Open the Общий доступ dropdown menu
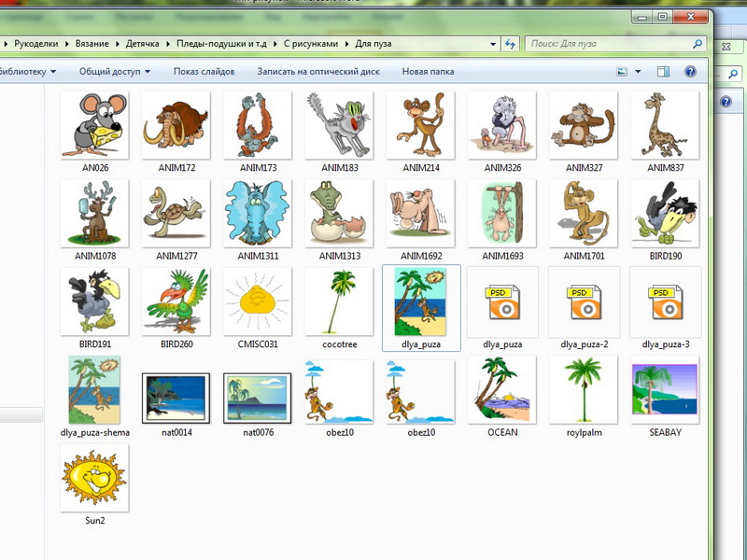Screen dimensions: 747x560 tap(115, 72)
